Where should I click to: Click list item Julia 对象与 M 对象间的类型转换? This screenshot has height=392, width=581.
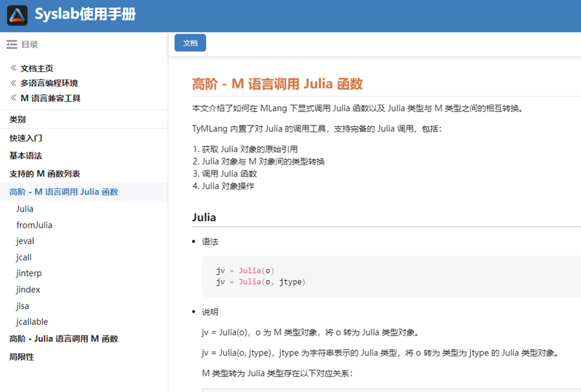coord(263,161)
